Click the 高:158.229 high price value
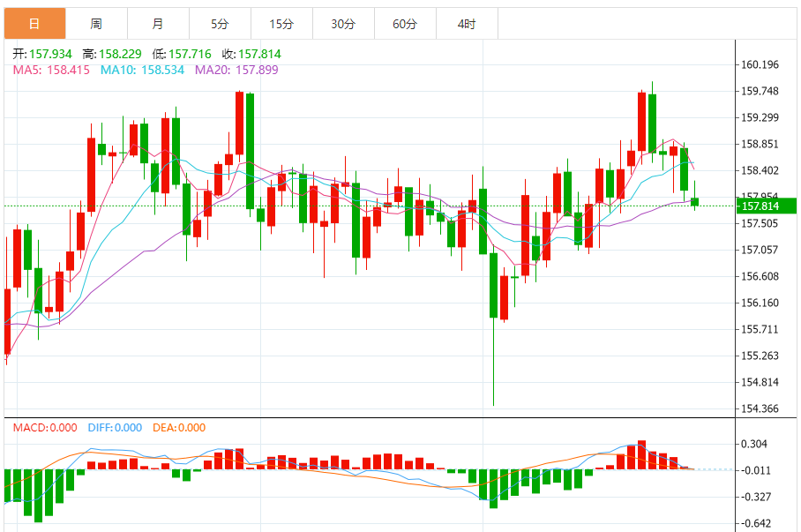The image size is (801, 532). click(x=112, y=54)
